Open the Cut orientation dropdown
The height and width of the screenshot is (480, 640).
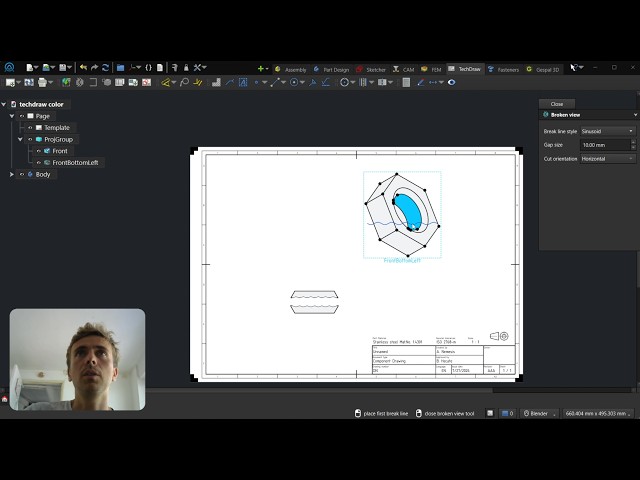coord(608,159)
